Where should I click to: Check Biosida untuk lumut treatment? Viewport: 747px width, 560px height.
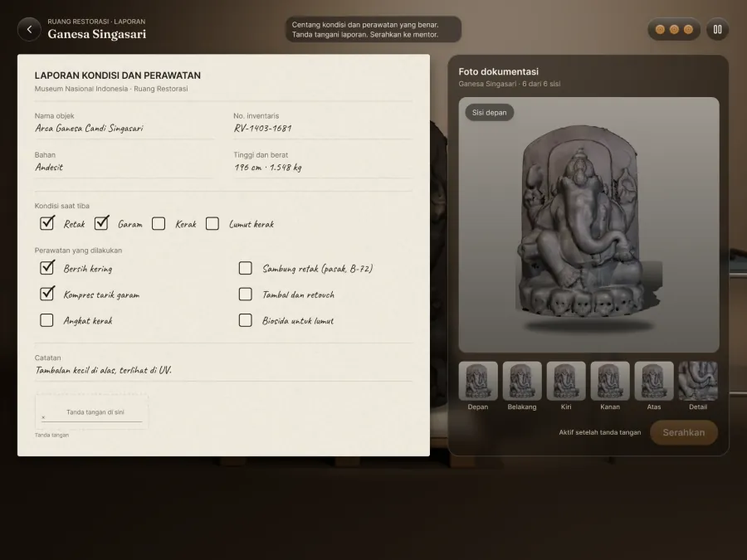pyautogui.click(x=246, y=320)
